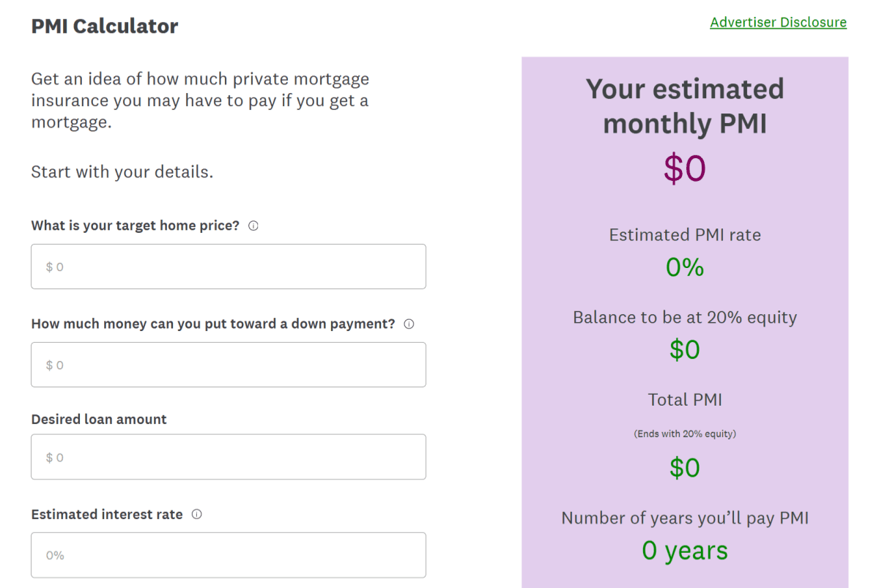This screenshot has width=879, height=588.
Task: Click info icon beside target home price
Action: point(253,226)
